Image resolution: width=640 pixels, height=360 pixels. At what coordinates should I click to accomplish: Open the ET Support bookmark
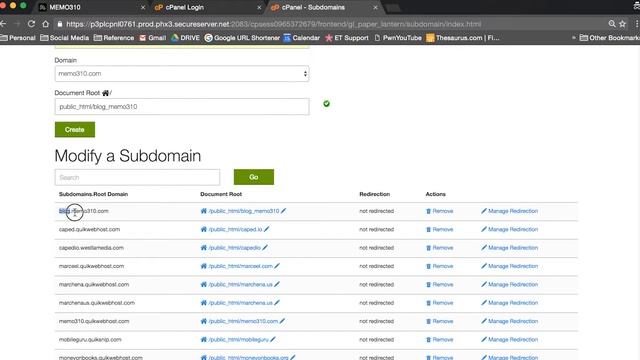click(x=347, y=38)
